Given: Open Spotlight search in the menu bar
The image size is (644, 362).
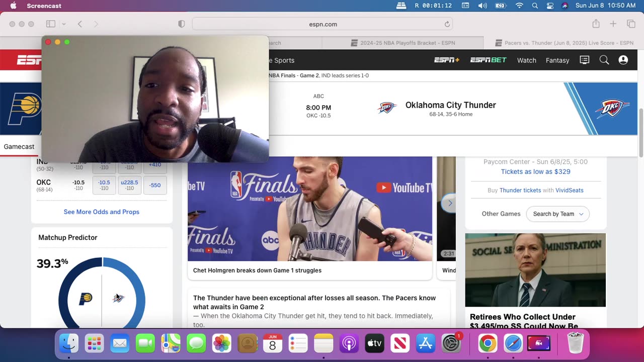Looking at the screenshot, I should (535, 6).
